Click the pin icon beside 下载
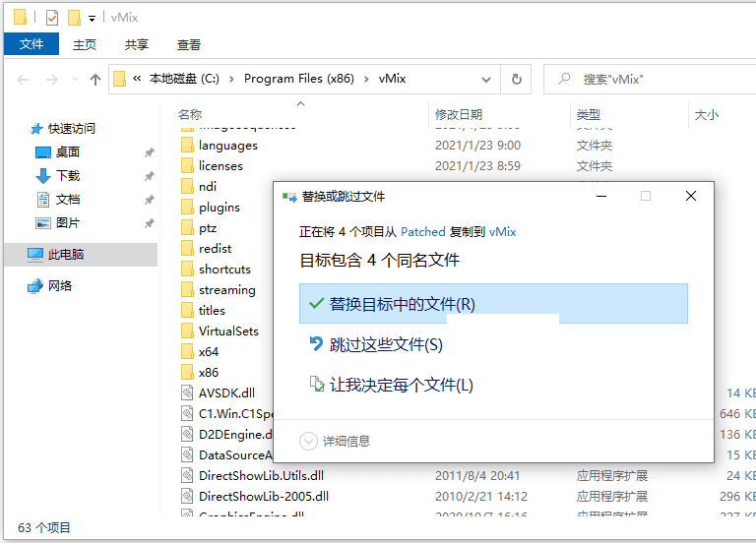 [x=150, y=176]
